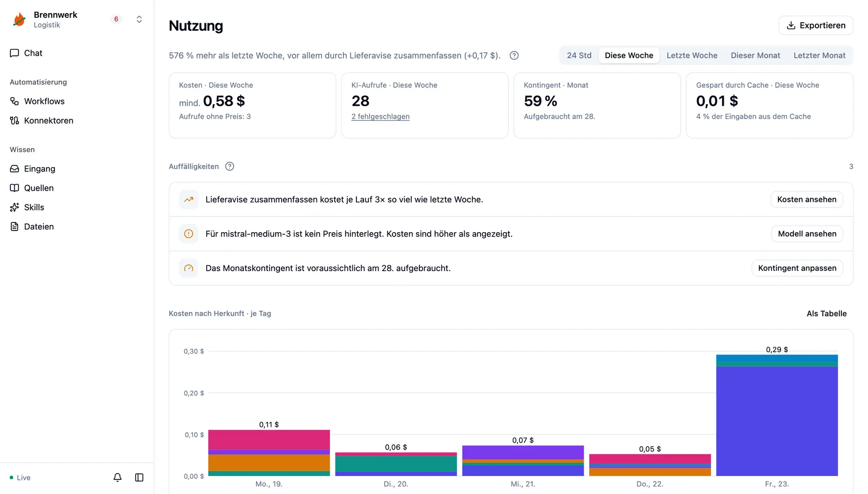Image resolution: width=868 pixels, height=494 pixels.
Task: Open the 2 fehlgeschlagen link
Action: coord(380,117)
